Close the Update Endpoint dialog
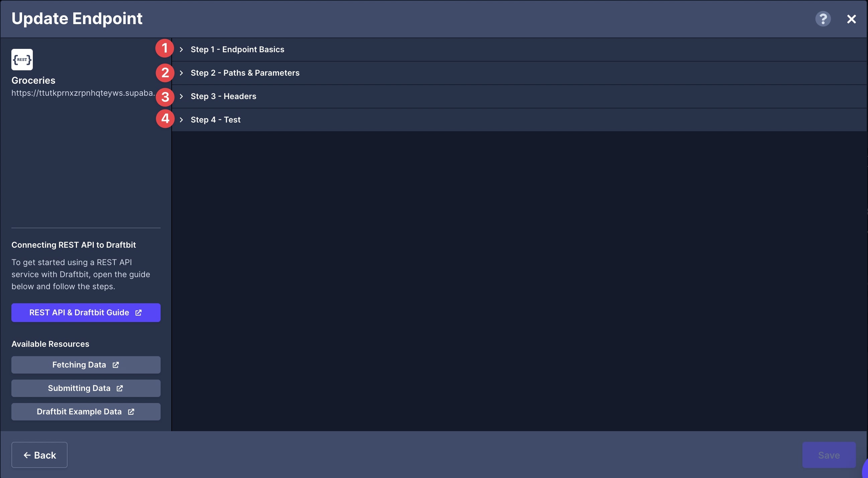868x478 pixels. tap(851, 19)
